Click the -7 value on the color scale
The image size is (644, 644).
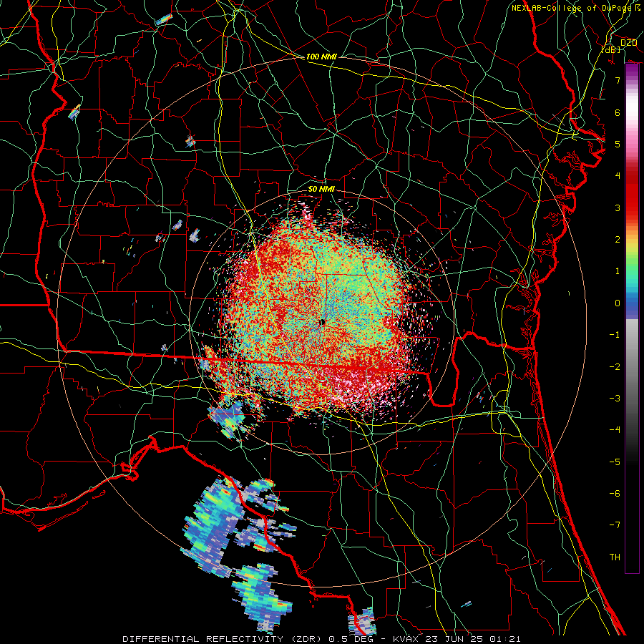tap(615, 525)
